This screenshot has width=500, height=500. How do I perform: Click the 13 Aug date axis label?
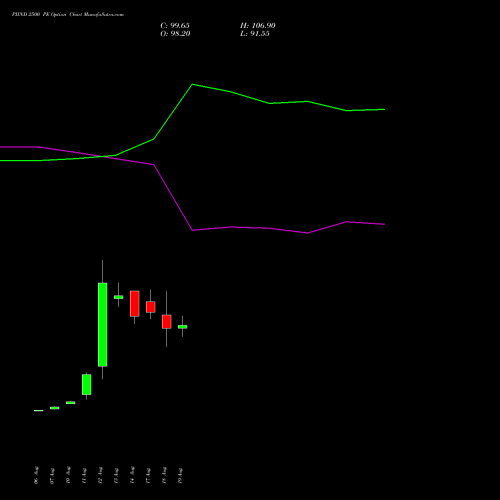(116, 475)
